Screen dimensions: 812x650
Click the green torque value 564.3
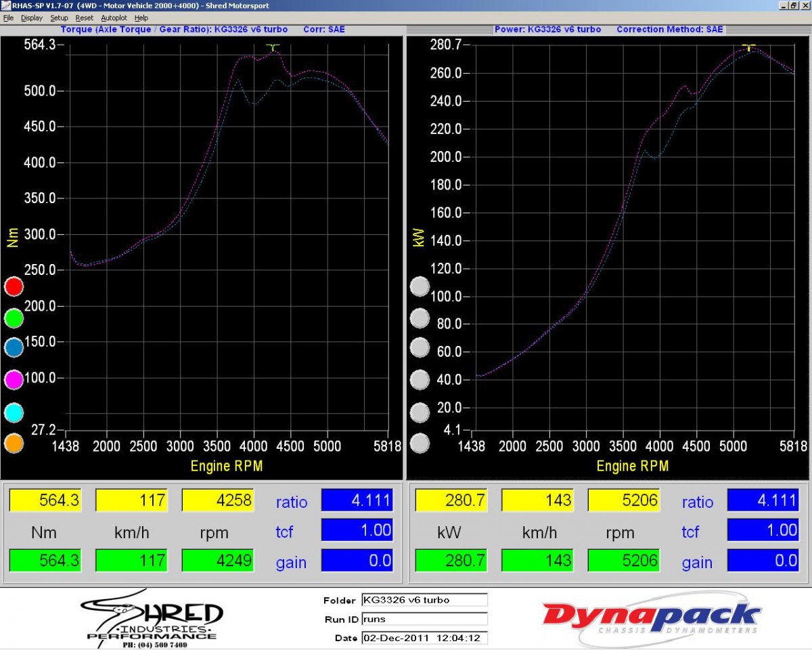tap(45, 561)
